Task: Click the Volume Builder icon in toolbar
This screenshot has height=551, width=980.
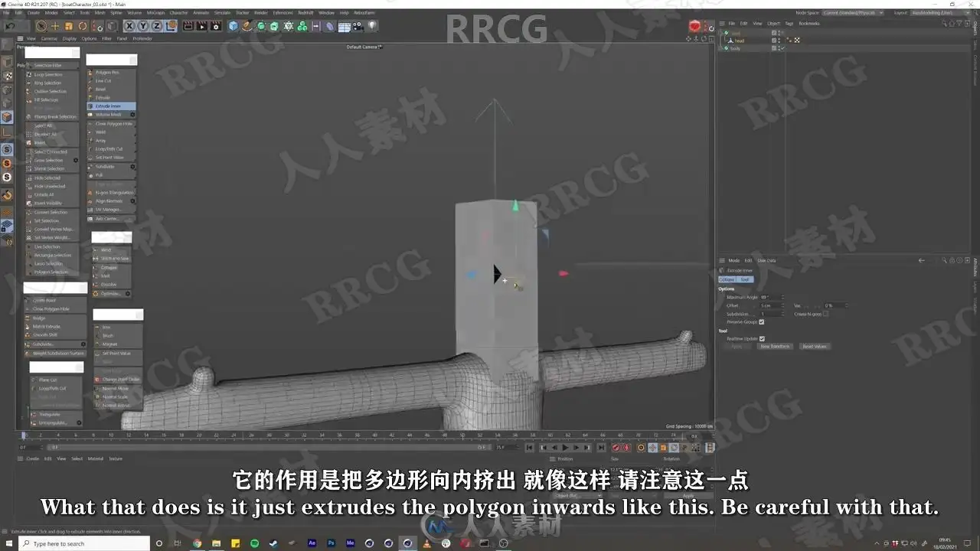Action: point(302,26)
